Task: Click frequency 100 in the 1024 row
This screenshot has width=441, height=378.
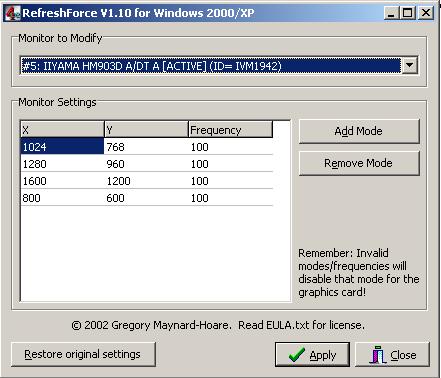Action: (200, 147)
